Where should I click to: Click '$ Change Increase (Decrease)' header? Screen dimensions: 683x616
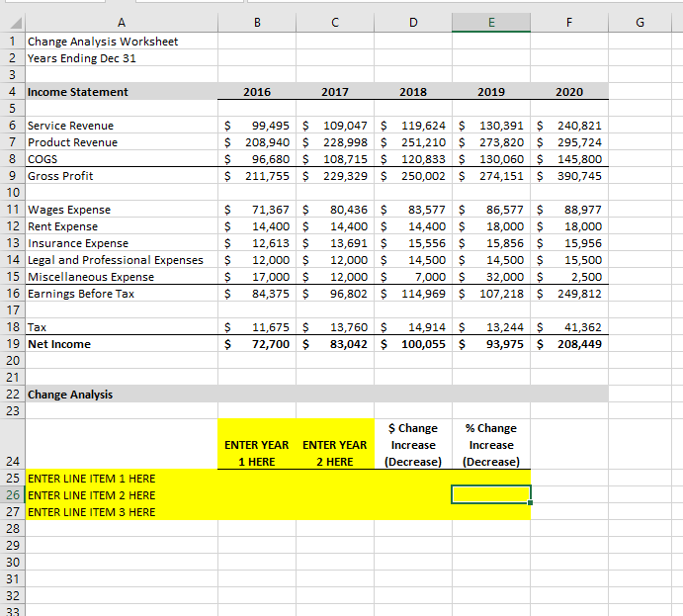click(x=413, y=444)
